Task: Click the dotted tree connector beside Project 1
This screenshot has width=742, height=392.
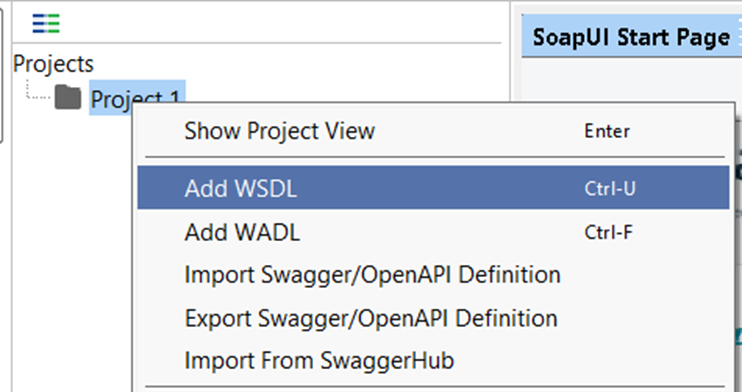Action: [38, 90]
